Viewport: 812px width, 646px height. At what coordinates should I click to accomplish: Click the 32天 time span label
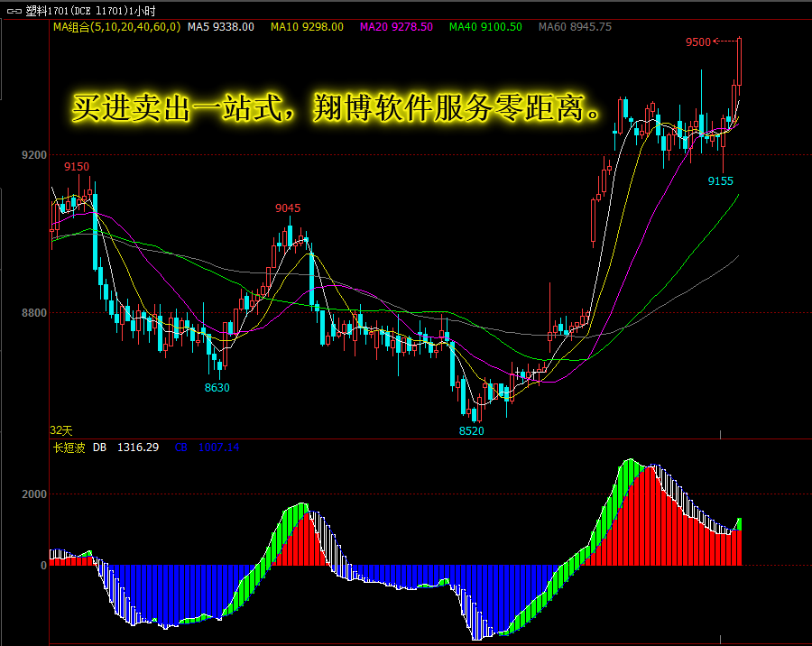point(61,430)
